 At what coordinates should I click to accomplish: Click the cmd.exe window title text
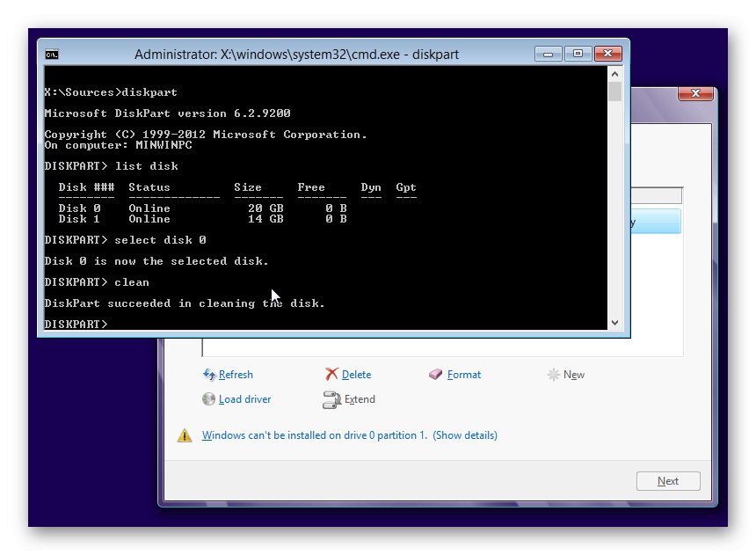coord(296,54)
